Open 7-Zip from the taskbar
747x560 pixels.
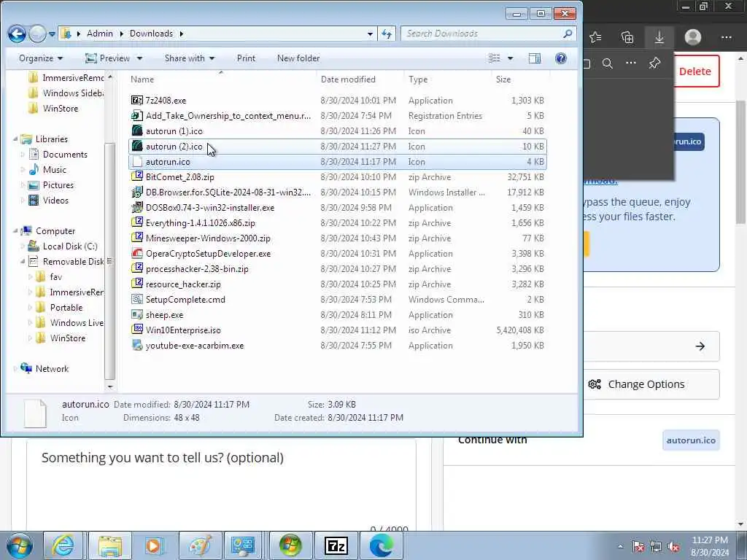tap(336, 545)
